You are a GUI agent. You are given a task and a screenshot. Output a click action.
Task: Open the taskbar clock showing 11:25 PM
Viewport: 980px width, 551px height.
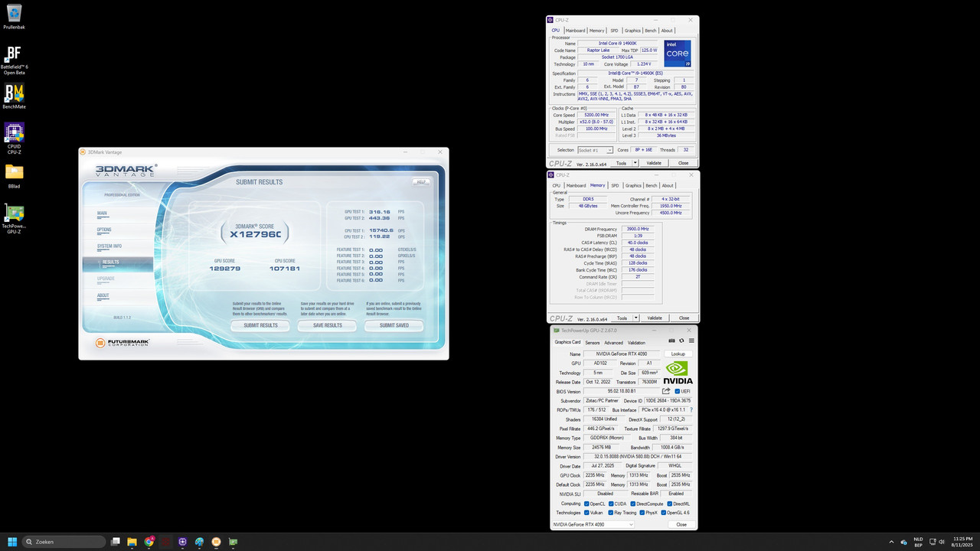(x=962, y=542)
